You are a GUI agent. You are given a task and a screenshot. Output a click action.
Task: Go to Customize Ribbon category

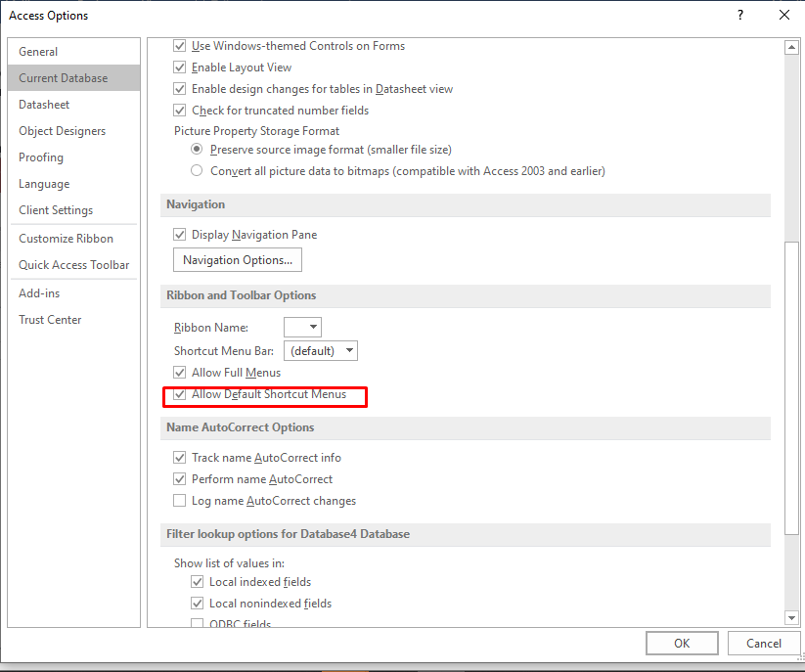74,239
